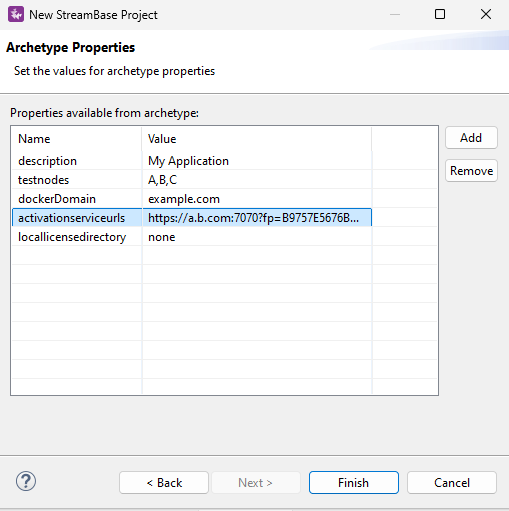Click the Remove property button
509x511 pixels.
(471, 171)
